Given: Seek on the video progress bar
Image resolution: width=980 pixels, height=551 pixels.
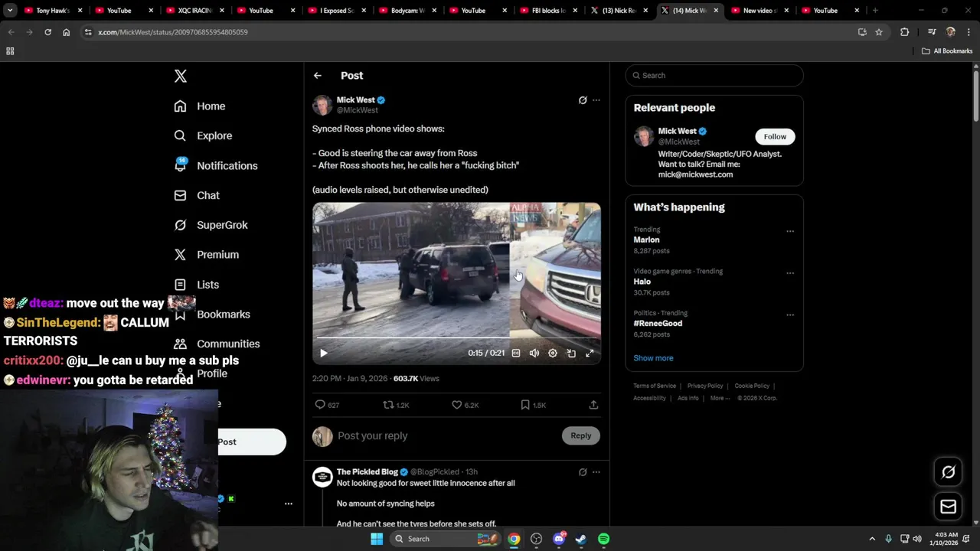Looking at the screenshot, I should click(x=456, y=337).
